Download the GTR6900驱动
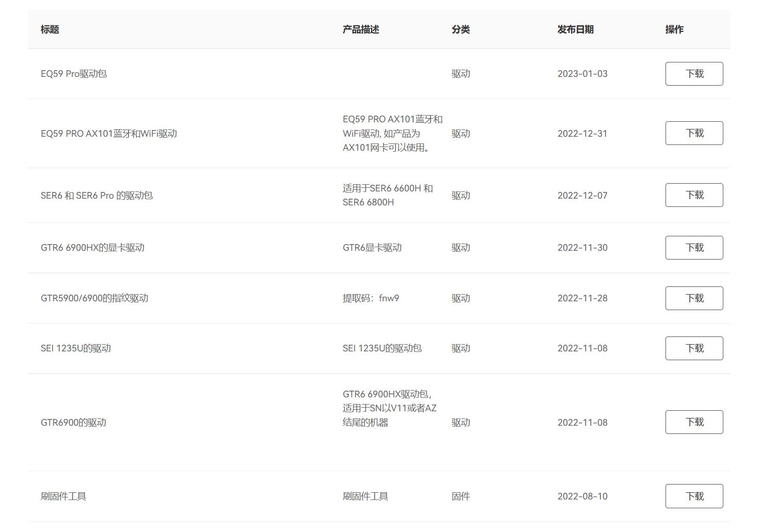 pyautogui.click(x=694, y=422)
